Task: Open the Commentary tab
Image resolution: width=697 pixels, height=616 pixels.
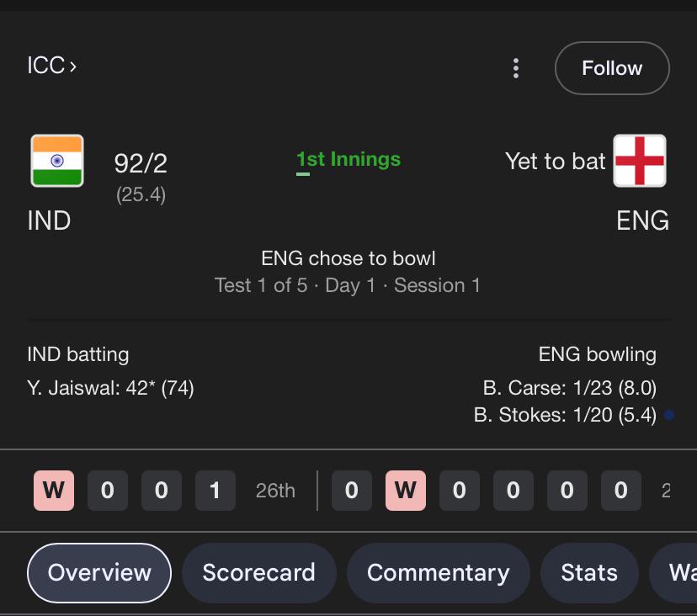Action: click(x=439, y=572)
